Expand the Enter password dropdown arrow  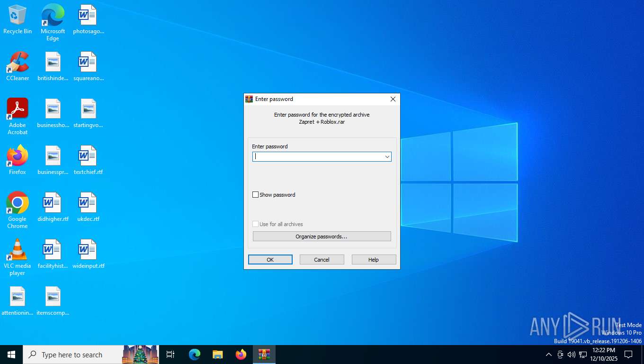coord(387,156)
